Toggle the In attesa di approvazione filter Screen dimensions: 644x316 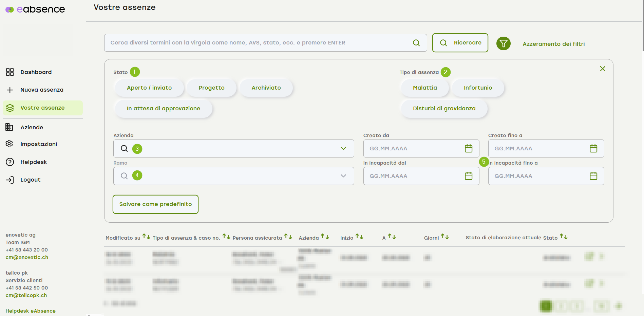(163, 109)
